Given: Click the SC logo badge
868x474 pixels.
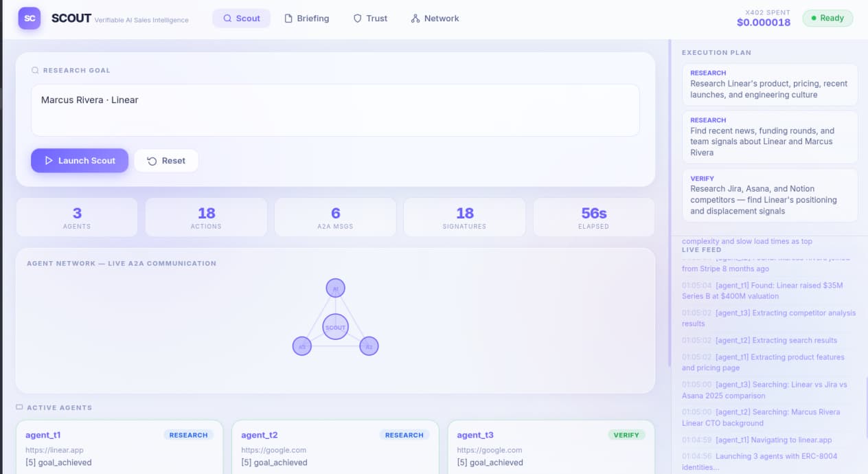Looking at the screenshot, I should (30, 19).
